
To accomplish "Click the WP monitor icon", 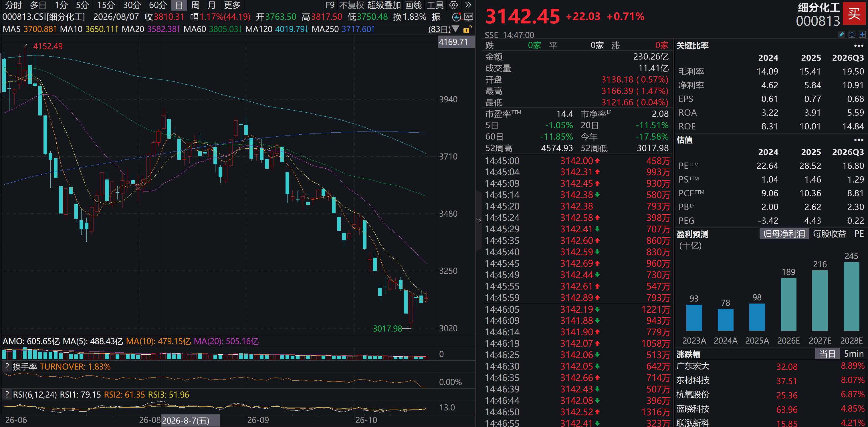I will click(x=468, y=17).
